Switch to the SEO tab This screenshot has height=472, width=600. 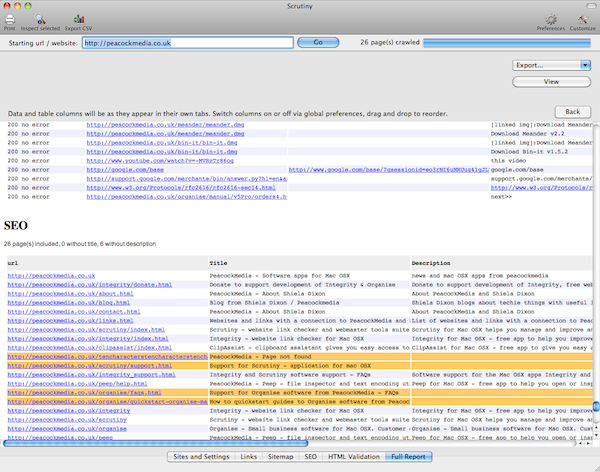point(310,456)
